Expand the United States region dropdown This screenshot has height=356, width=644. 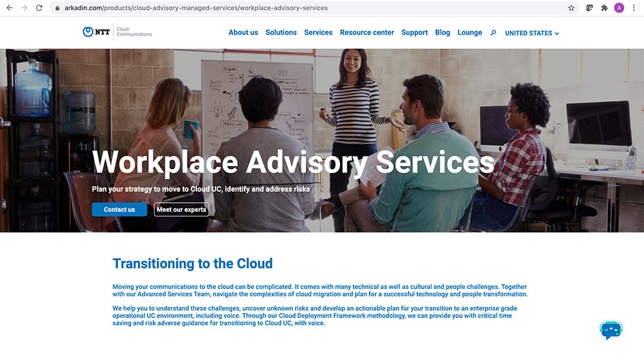point(532,33)
